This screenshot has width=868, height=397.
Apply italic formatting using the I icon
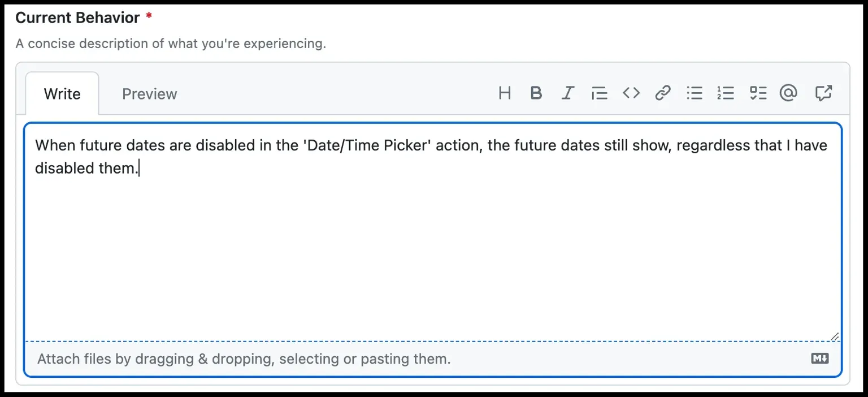(568, 93)
